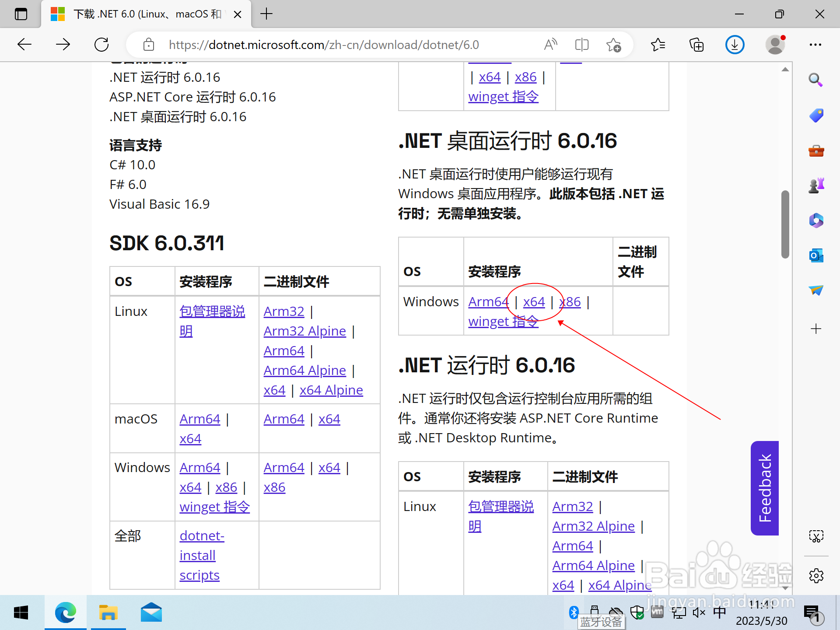The image size is (840, 630).
Task: Refresh the current page
Action: (101, 45)
